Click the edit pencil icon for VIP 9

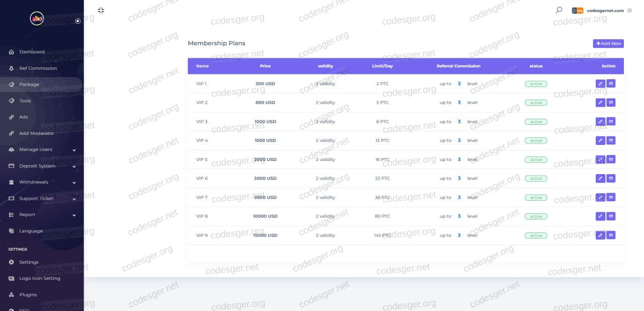(600, 235)
